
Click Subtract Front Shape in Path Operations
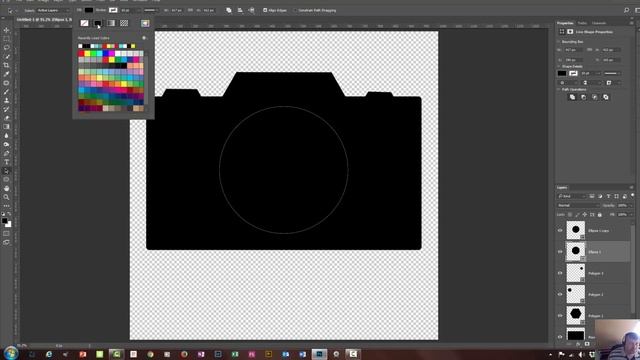[583, 97]
